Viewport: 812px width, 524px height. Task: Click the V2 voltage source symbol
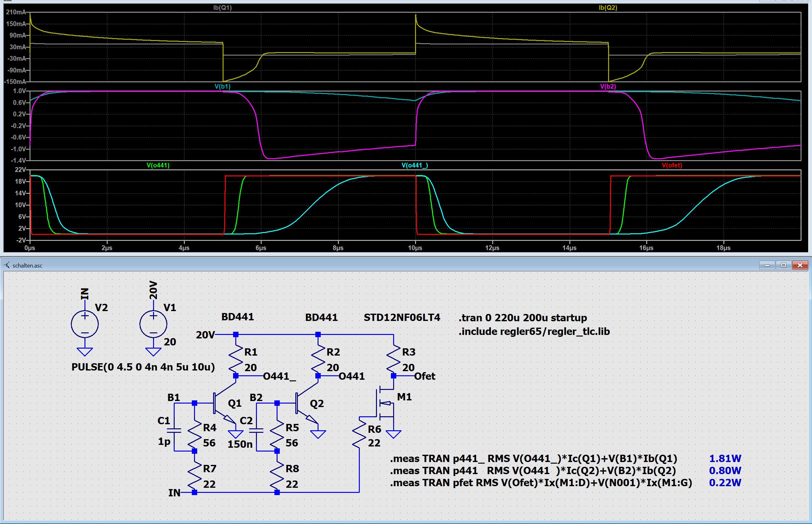(x=85, y=324)
